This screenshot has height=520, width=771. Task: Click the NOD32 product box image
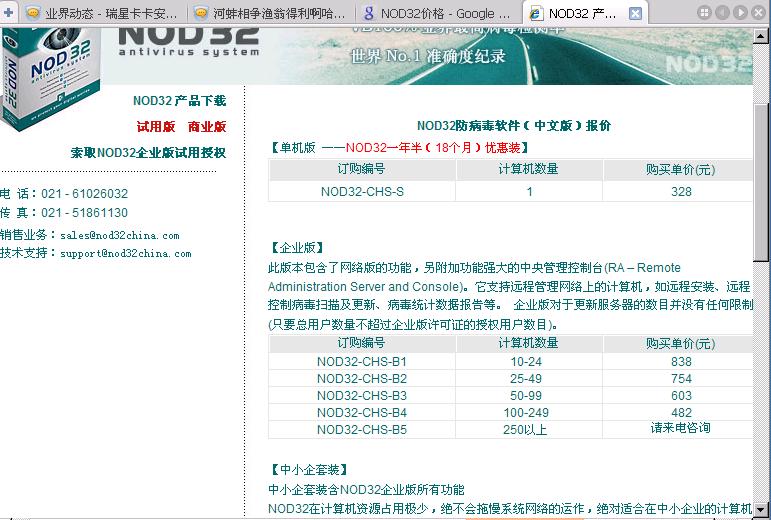coord(49,78)
